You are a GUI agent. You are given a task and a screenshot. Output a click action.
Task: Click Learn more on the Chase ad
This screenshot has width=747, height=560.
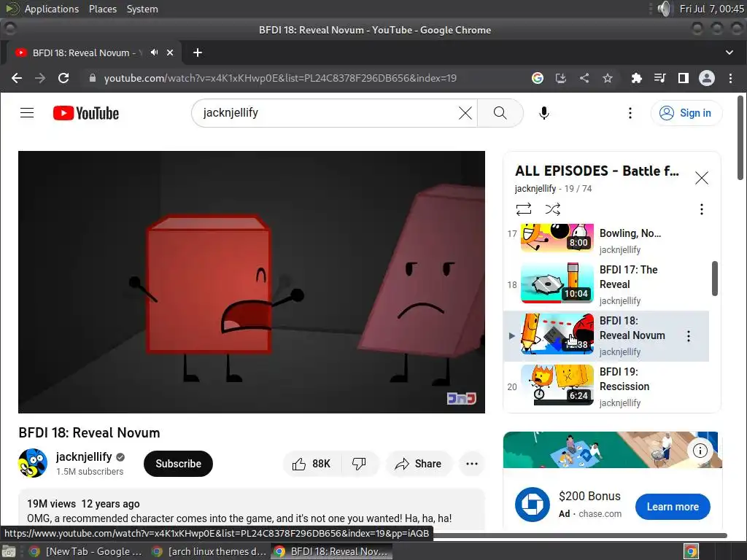coord(673,507)
